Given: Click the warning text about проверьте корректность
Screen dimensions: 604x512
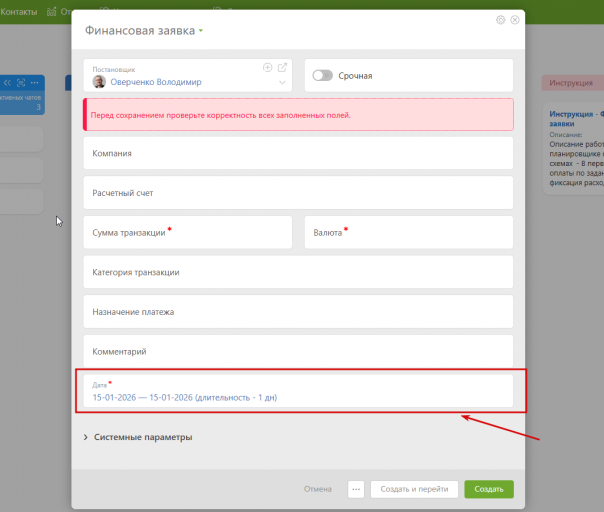Looking at the screenshot, I should (221, 115).
